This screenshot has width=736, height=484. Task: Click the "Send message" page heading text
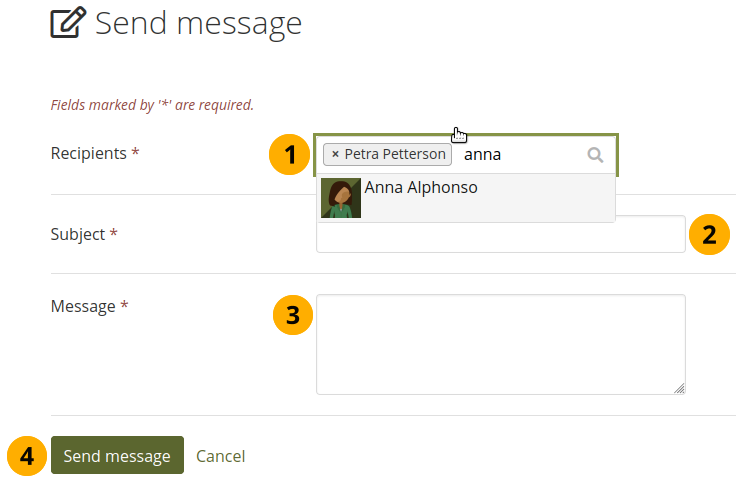click(x=198, y=23)
